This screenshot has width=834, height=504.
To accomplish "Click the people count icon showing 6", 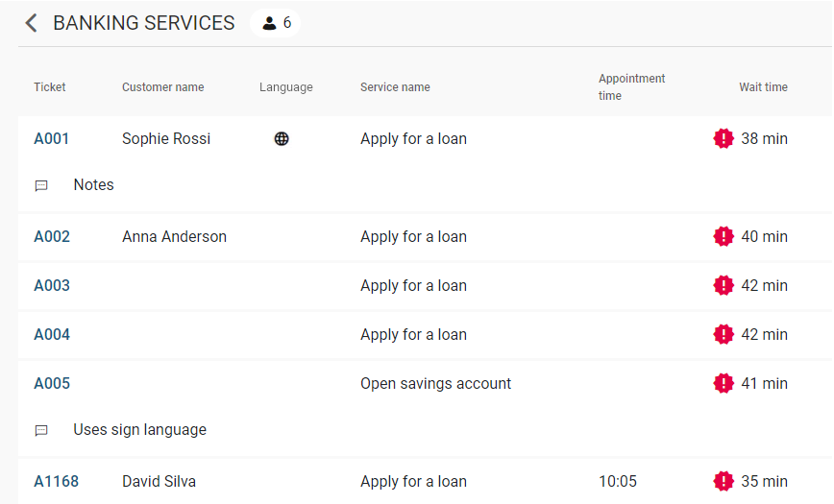I will [269, 23].
